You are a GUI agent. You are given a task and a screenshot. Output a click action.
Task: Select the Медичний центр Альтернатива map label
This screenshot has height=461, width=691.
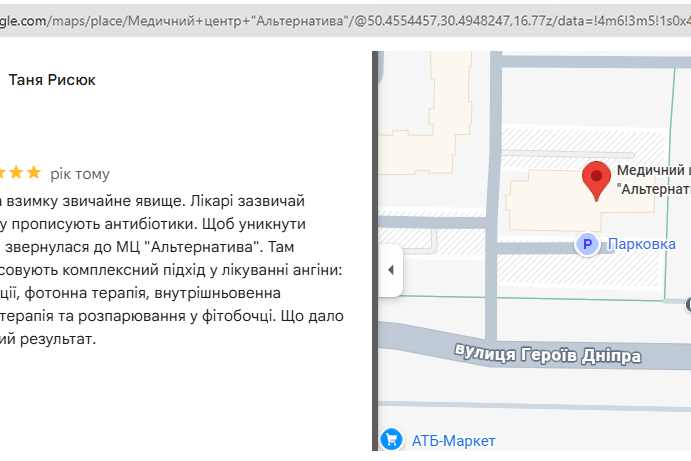[652, 179]
